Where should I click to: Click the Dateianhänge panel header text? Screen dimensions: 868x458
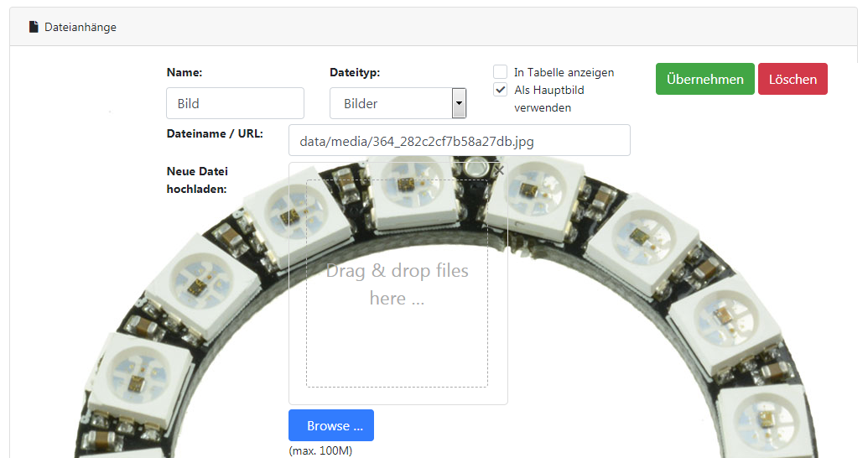tap(81, 27)
